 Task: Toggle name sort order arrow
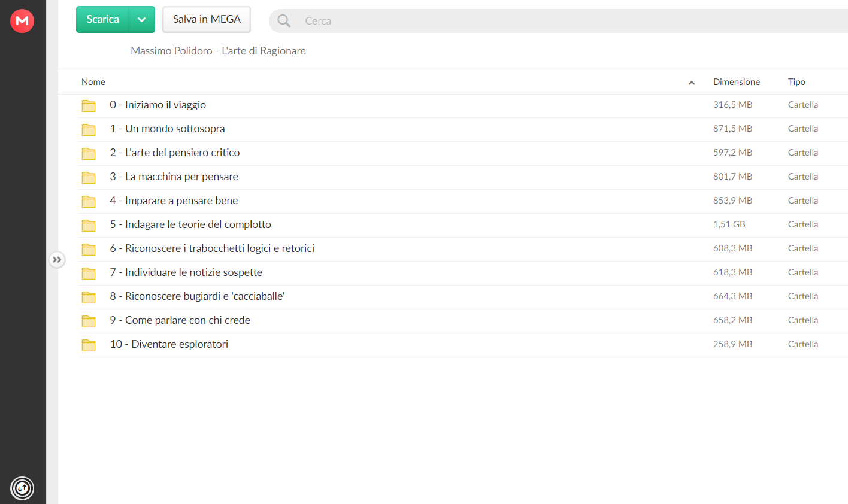[692, 83]
